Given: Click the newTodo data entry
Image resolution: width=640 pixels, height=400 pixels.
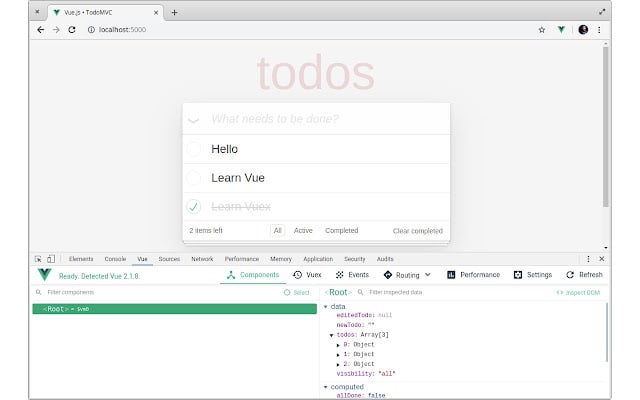Looking at the screenshot, I should [x=355, y=325].
